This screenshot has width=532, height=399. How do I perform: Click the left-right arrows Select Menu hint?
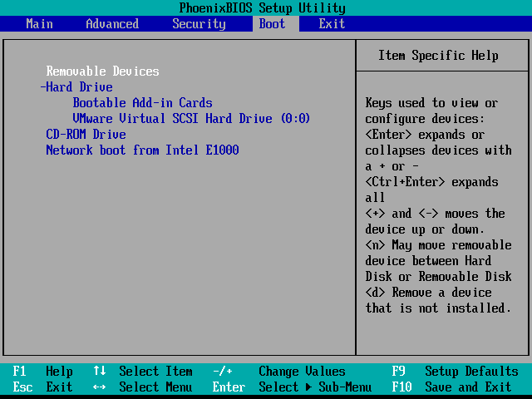tap(142, 387)
